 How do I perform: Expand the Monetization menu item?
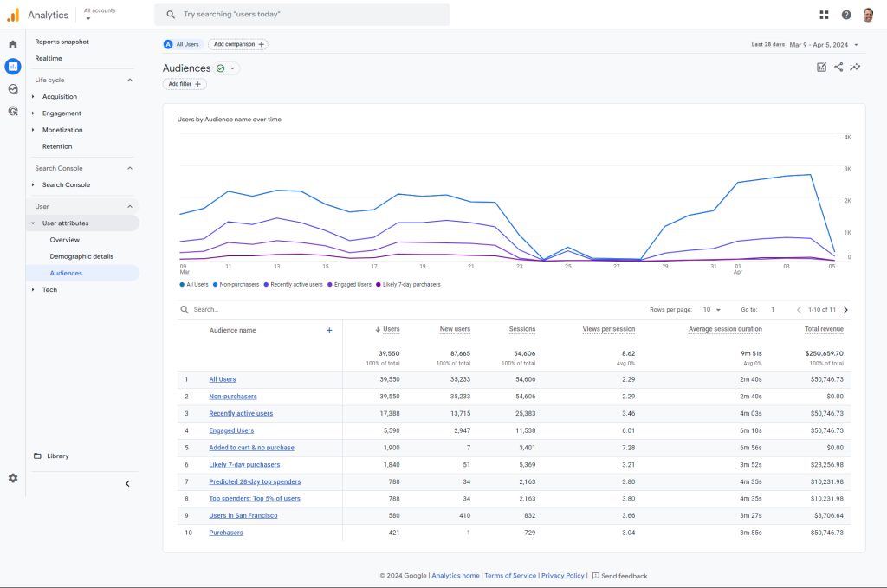(33, 130)
